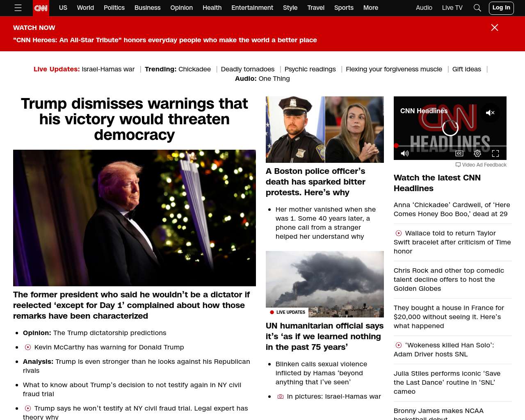Expand the More menu in navigation
The width and height of the screenshot is (525, 420).
pos(371,8)
